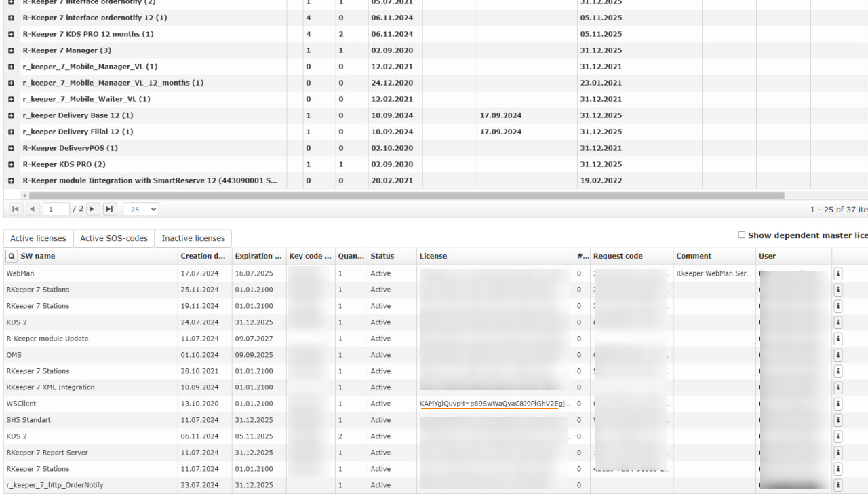Sort by the User column header

[793, 256]
